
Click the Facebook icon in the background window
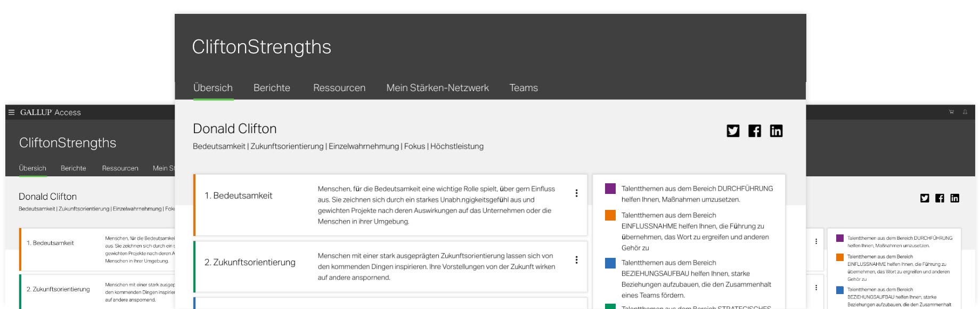940,198
